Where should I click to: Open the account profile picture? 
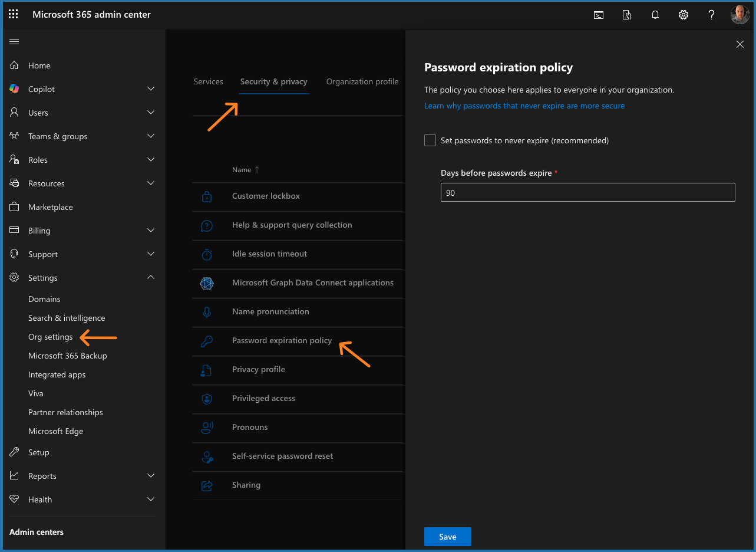pyautogui.click(x=740, y=15)
